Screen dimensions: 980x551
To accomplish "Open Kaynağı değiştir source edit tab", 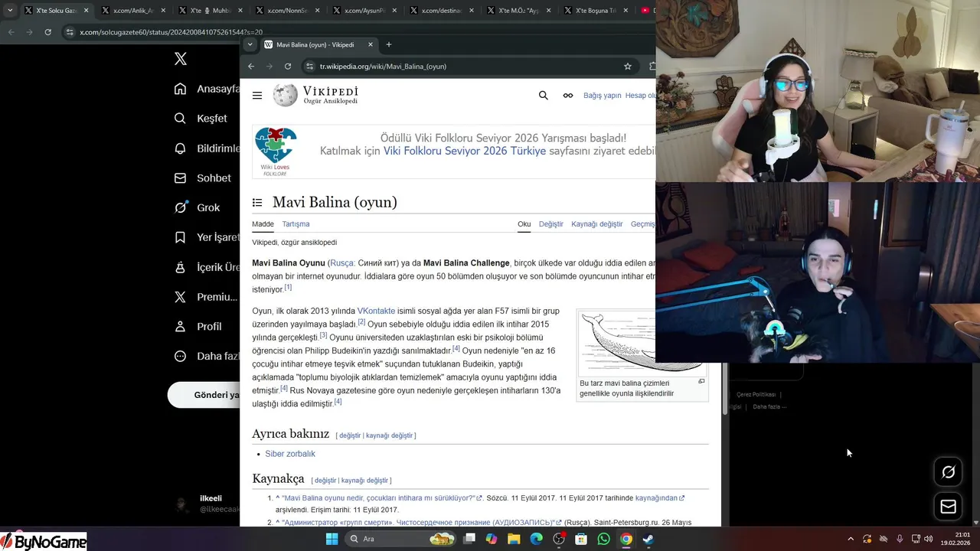I will click(597, 224).
